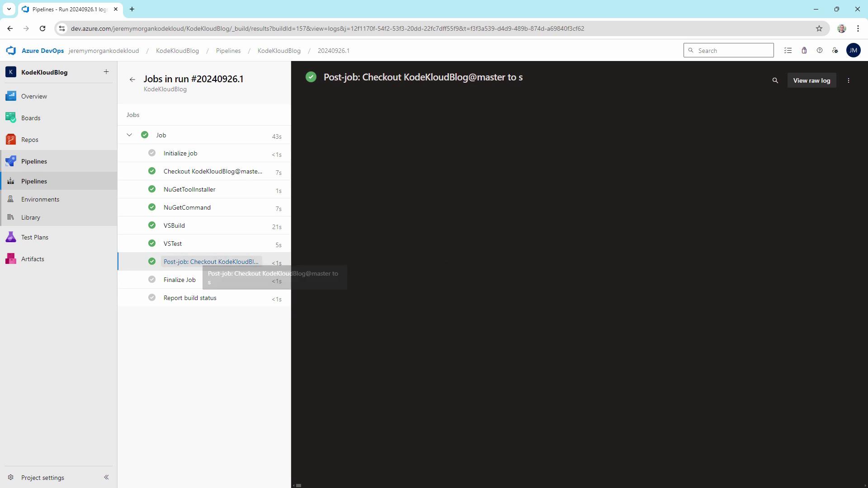The image size is (868, 488).
Task: Select the Initialize job step
Action: click(x=204, y=153)
